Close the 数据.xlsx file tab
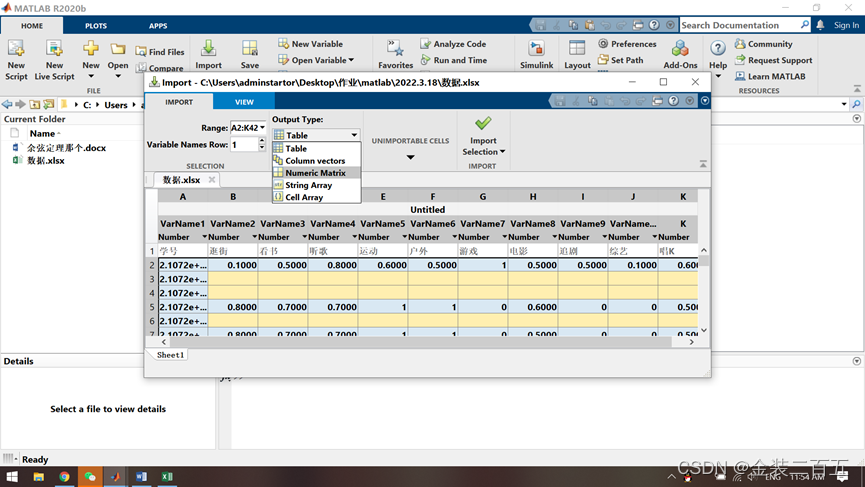Image resolution: width=865 pixels, height=487 pixels. (x=212, y=180)
